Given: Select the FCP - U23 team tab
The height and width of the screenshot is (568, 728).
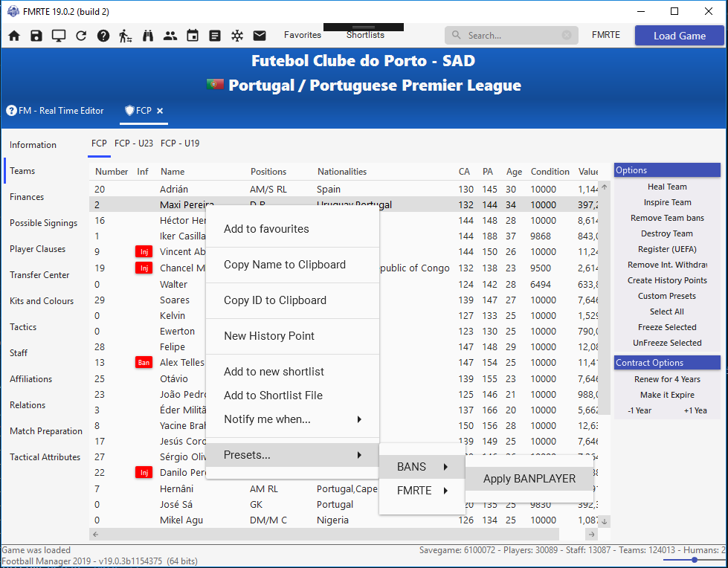Looking at the screenshot, I should [134, 143].
